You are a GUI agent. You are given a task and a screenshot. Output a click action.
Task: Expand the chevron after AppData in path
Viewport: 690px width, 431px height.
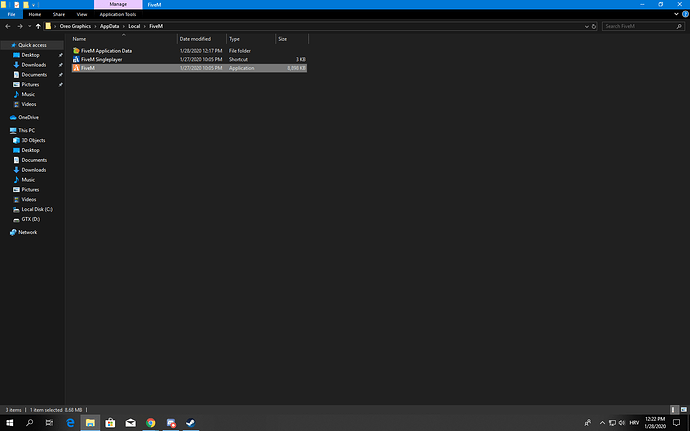124,26
